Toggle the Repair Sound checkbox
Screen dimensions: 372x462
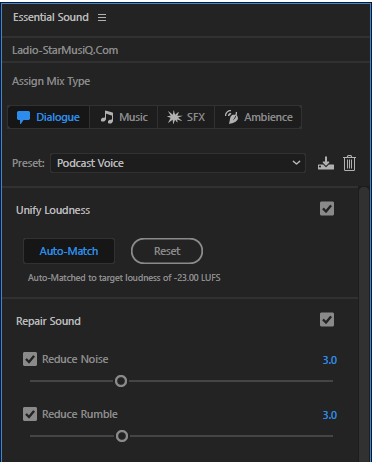pyautogui.click(x=327, y=320)
